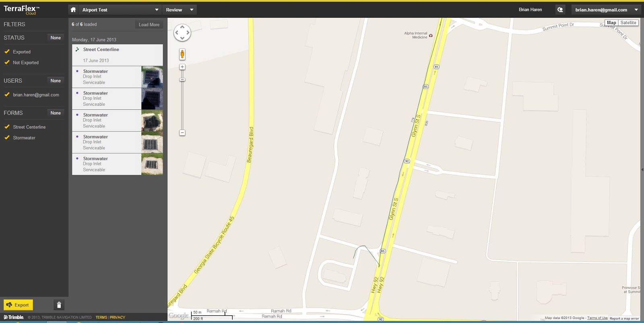This screenshot has width=644, height=323.
Task: Select the Map view tab
Action: (x=611, y=23)
